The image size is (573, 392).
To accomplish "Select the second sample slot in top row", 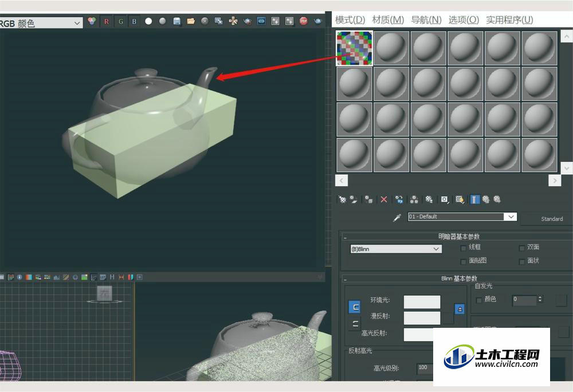I will [391, 48].
